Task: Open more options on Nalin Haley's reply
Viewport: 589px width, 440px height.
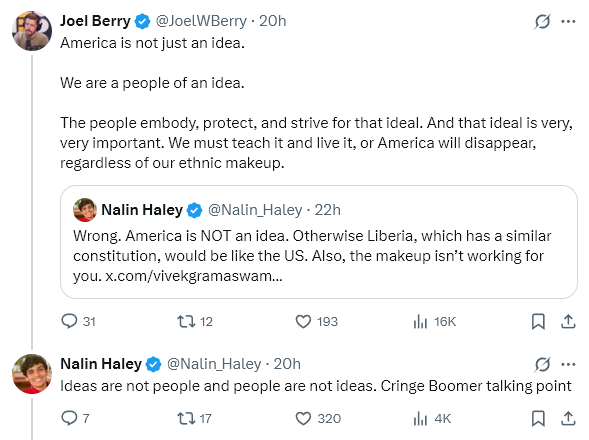Action: click(x=568, y=364)
